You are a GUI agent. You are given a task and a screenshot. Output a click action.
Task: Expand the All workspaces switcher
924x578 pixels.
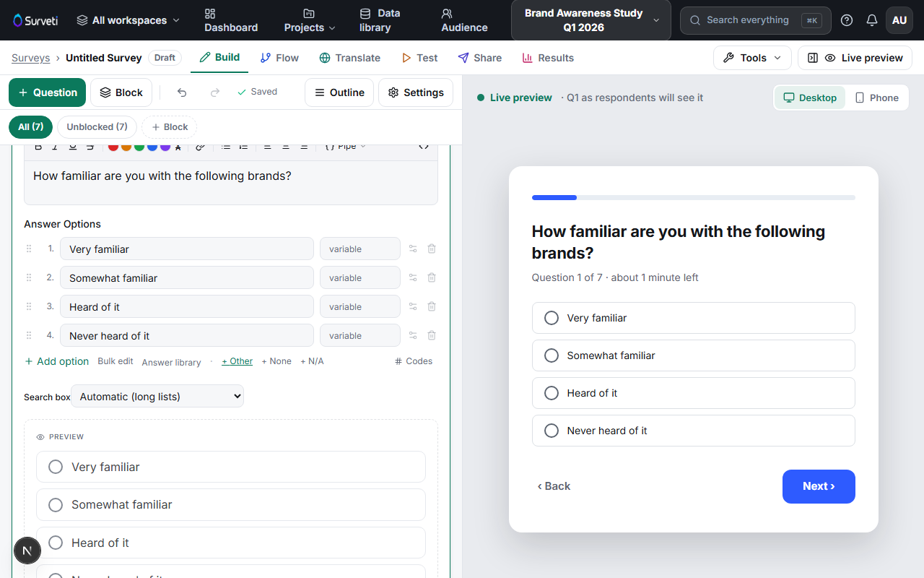(128, 20)
